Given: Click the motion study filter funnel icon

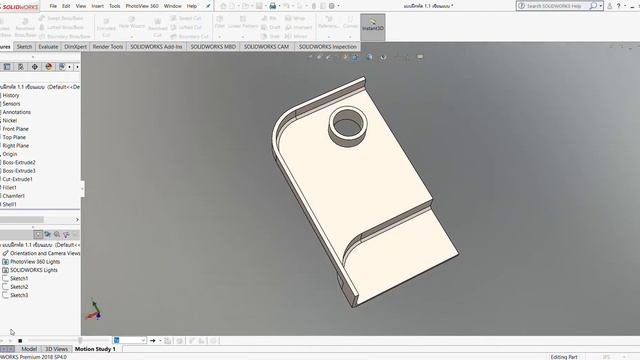Looking at the screenshot, I should pyautogui.click(x=66, y=234).
